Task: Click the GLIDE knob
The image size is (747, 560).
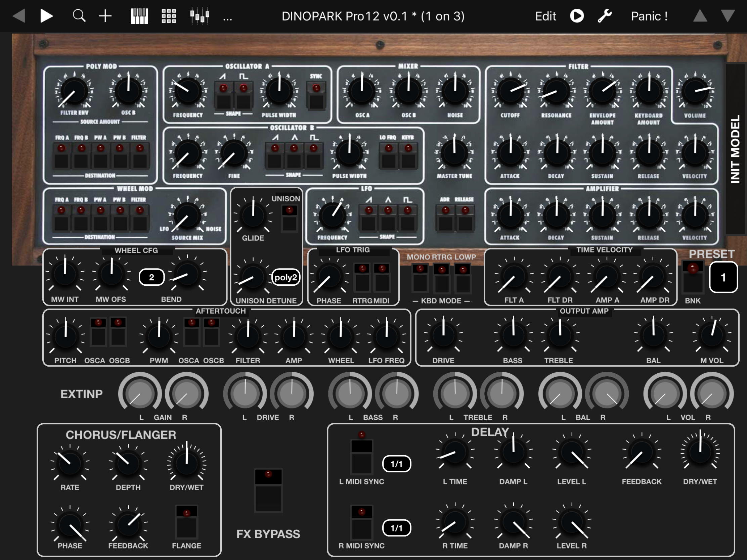Action: [x=253, y=215]
